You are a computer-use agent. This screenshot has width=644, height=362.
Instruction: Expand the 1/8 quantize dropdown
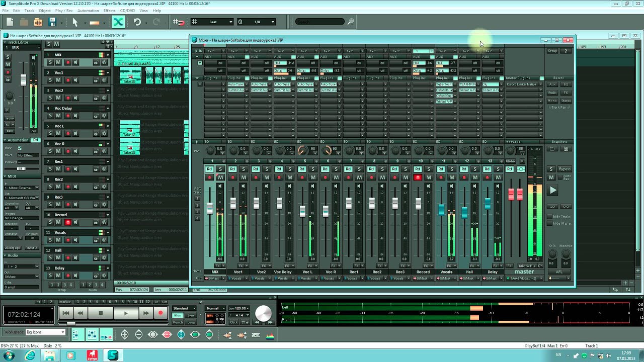272,22
